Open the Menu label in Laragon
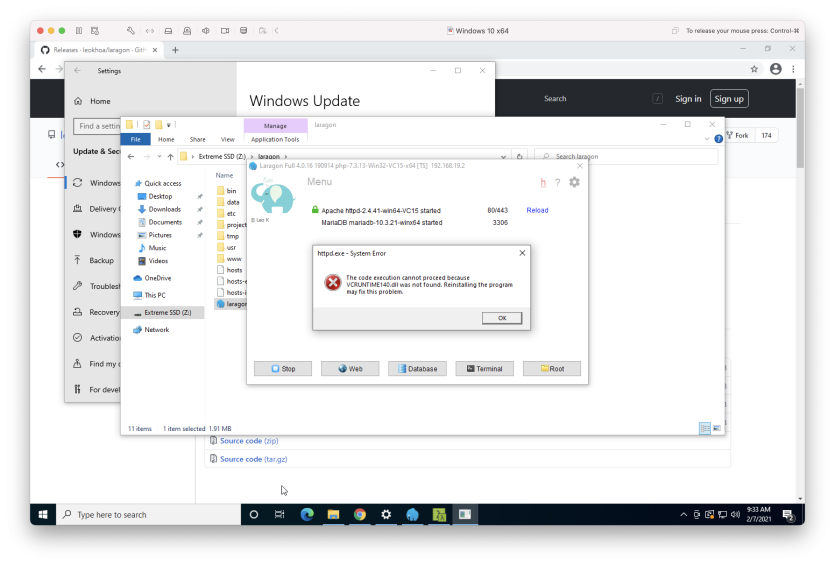Screen dimensions: 835x565 (320, 182)
